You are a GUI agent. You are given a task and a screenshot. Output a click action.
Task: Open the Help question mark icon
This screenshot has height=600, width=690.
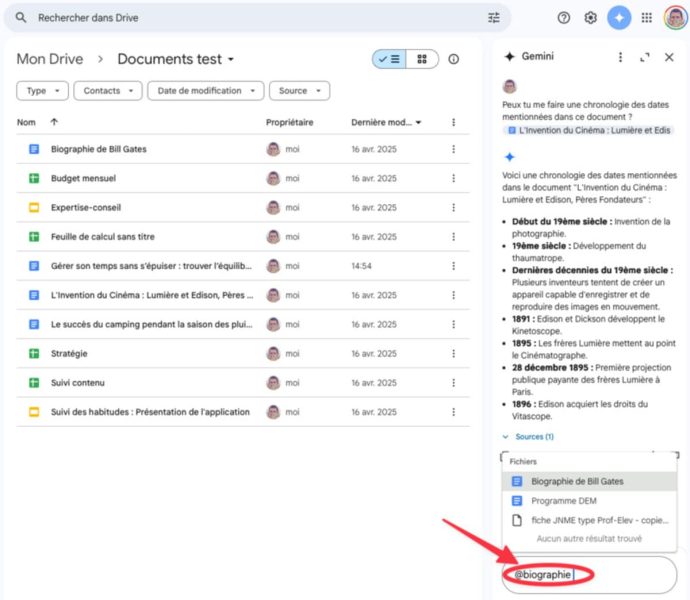564,18
